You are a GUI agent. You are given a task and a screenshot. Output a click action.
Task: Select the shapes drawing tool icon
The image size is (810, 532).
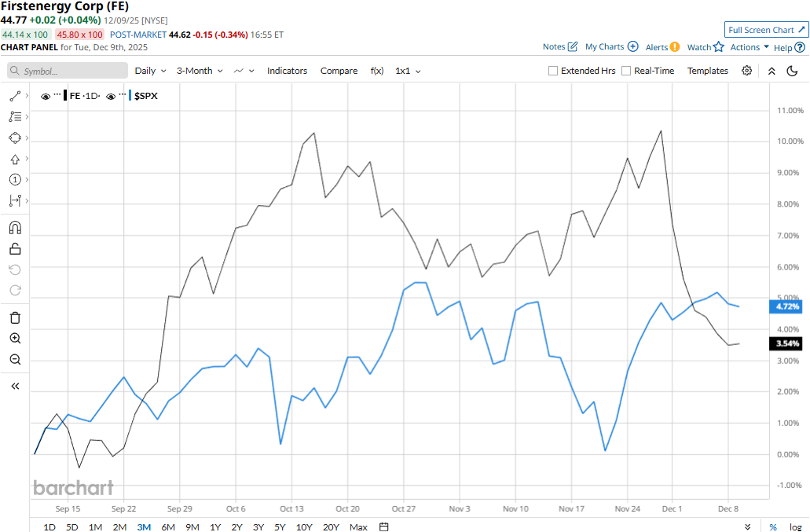coord(15,138)
